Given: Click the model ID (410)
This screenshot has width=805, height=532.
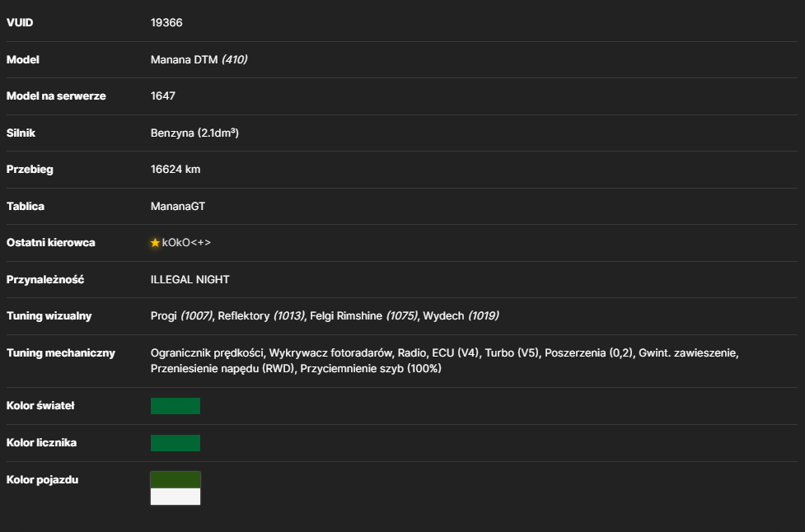Looking at the screenshot, I should coord(235,59).
